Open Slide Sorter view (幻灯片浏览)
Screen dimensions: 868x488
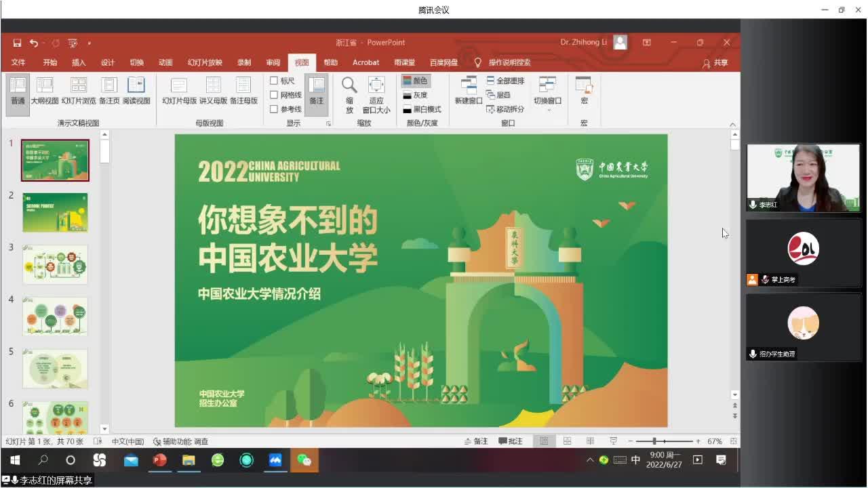tap(79, 91)
